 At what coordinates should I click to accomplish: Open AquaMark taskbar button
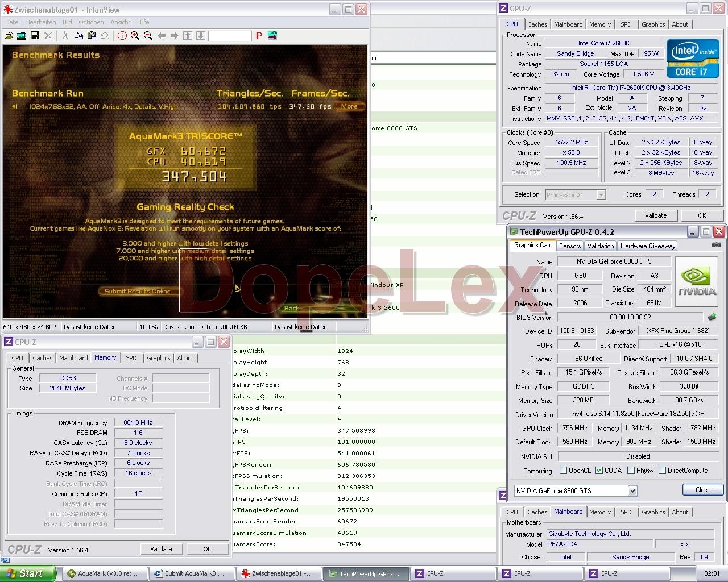coord(105,573)
